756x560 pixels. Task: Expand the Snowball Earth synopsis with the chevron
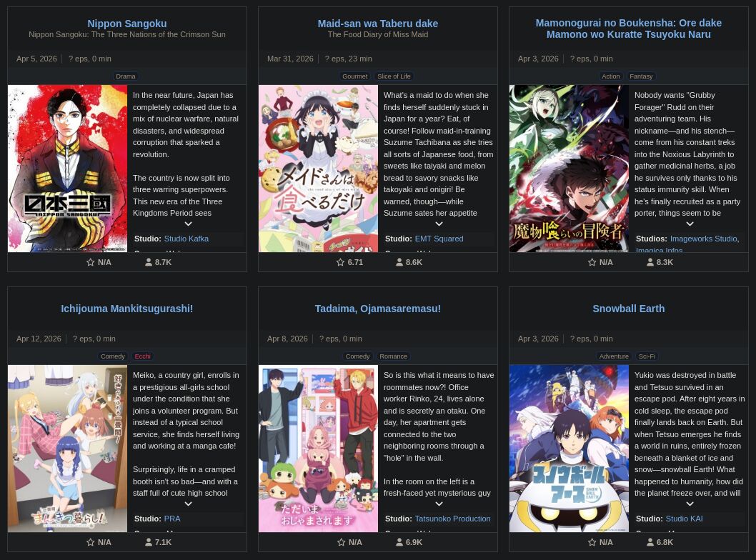[x=690, y=504]
